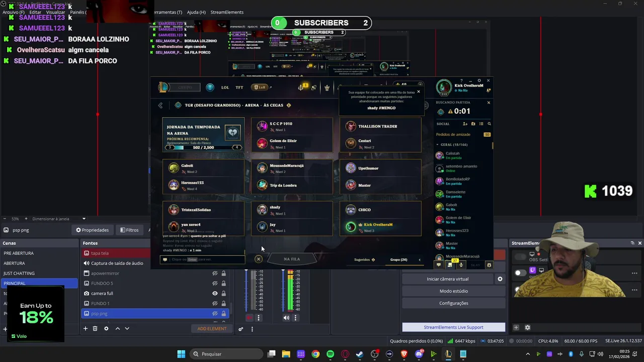Switch to TFT tab in League client
This screenshot has width=644, height=362.
tap(239, 87)
